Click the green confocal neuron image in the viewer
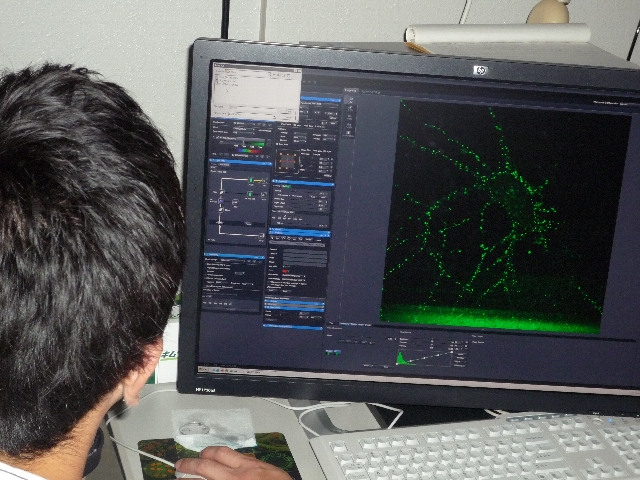Image resolution: width=640 pixels, height=480 pixels. point(504,216)
